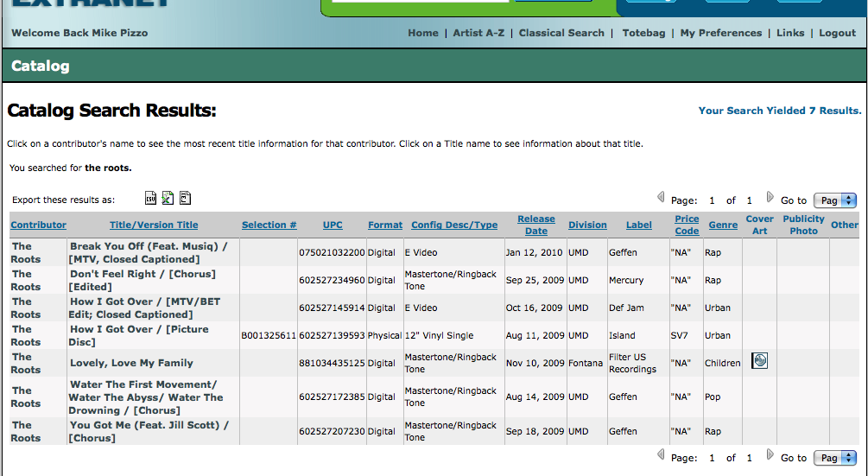Open cover art for Lovely, Love My Family
This screenshot has width=868, height=476.
(x=759, y=361)
